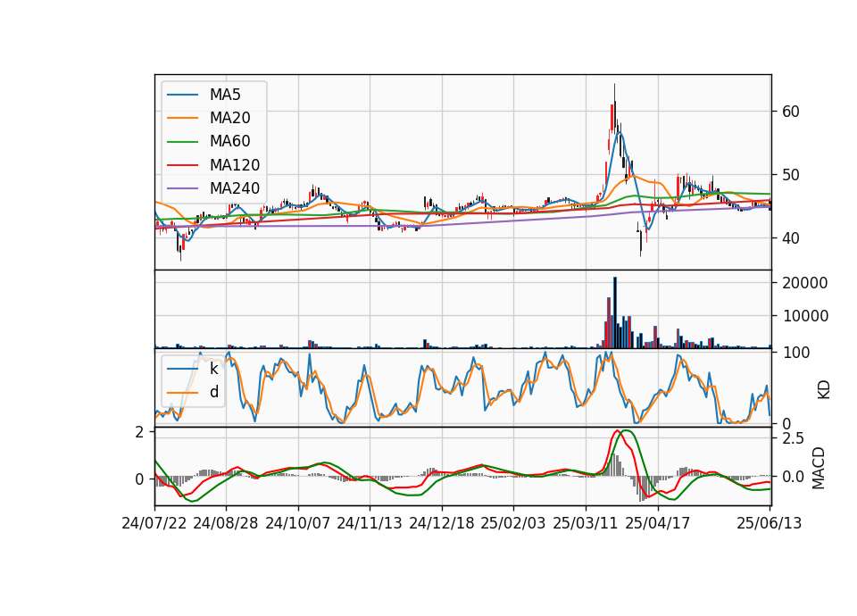Click the MA120 legend label
857x616 pixels.
235,165
